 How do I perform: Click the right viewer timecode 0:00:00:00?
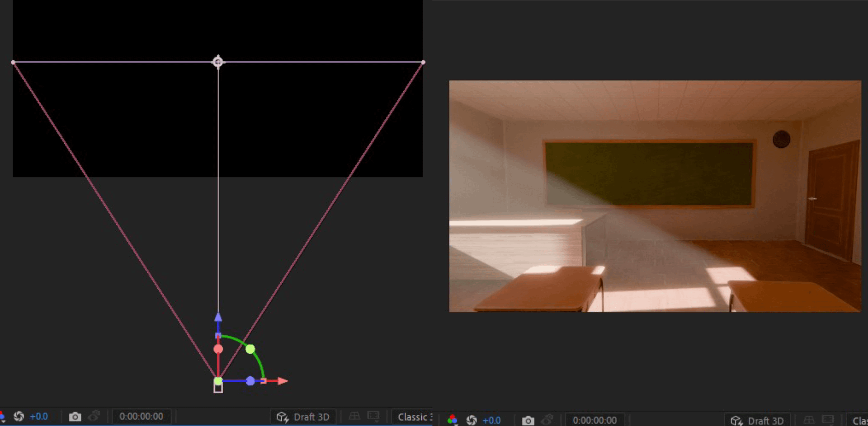pyautogui.click(x=594, y=421)
